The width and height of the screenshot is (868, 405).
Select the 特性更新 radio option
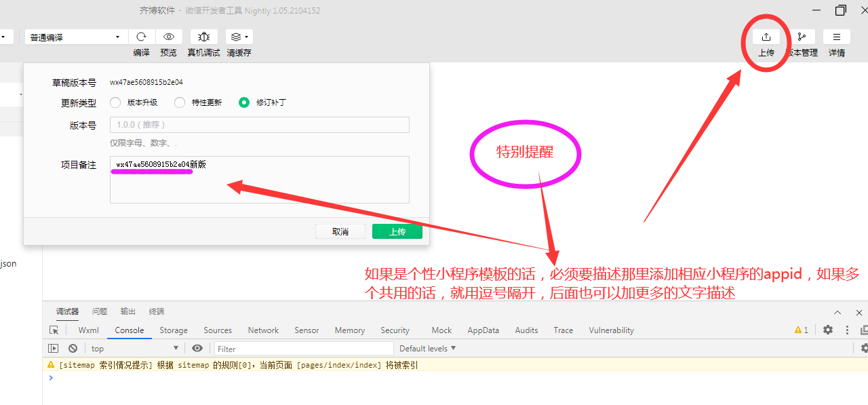(x=180, y=102)
